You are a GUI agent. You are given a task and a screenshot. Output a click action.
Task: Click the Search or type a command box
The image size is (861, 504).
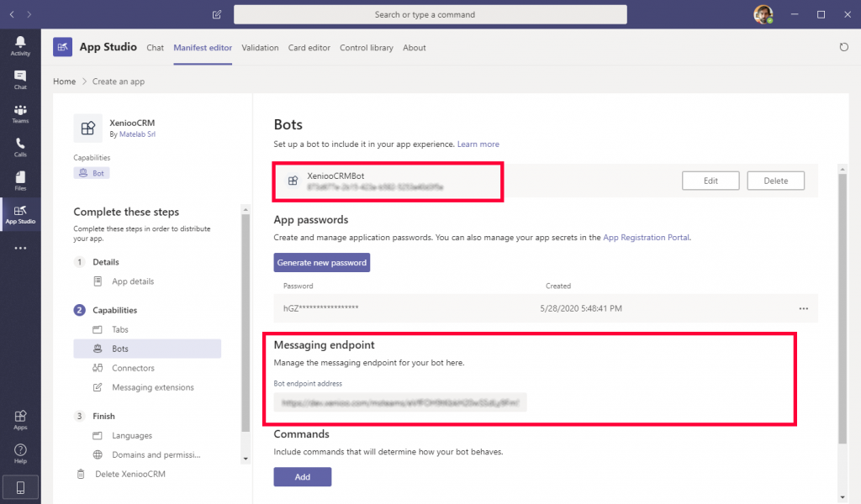(x=430, y=14)
